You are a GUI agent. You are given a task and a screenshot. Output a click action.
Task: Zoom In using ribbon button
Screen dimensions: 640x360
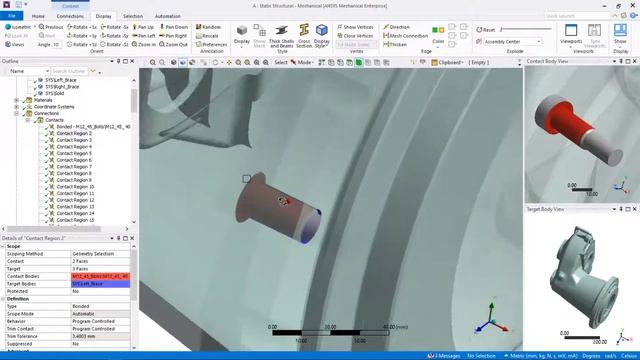(144, 44)
